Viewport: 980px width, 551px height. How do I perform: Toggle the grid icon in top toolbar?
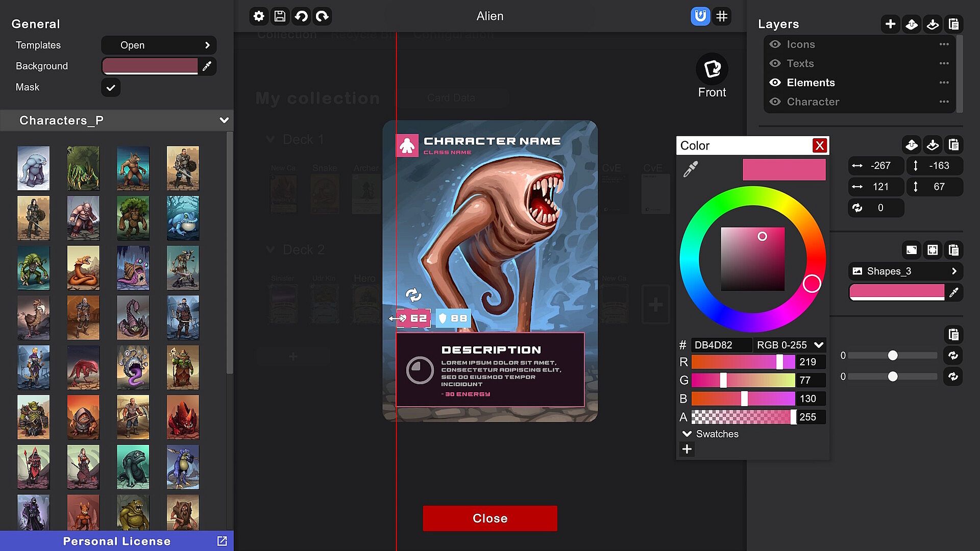[722, 16]
